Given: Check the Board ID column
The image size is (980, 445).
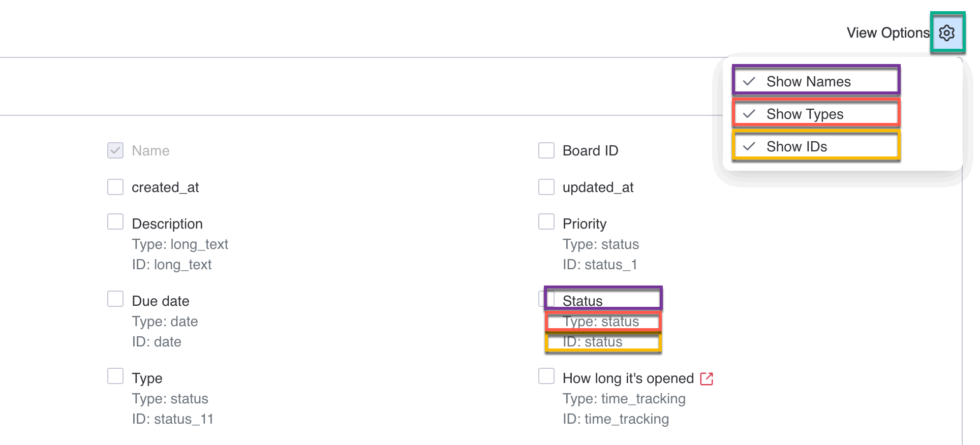Looking at the screenshot, I should pyautogui.click(x=546, y=150).
